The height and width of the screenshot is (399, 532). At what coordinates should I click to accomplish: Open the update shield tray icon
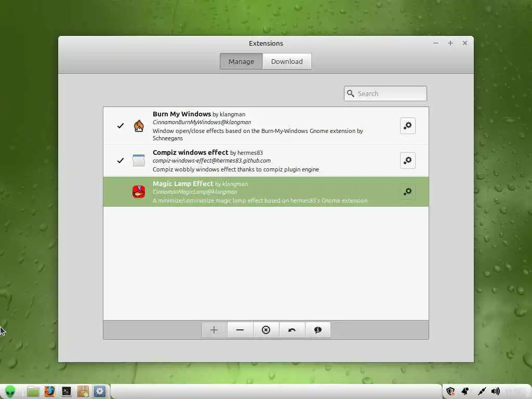click(x=450, y=392)
